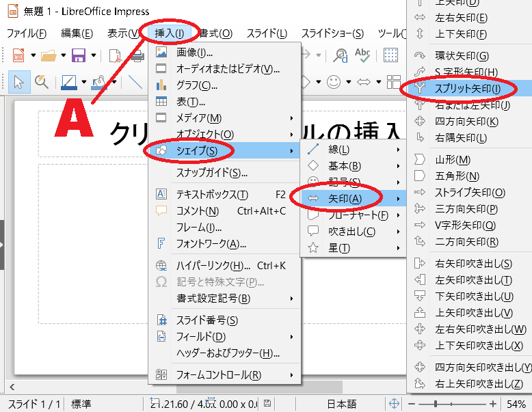The height and width of the screenshot is (412, 532).
Task: Choose コメント(N) menu entry
Action: [x=224, y=211]
